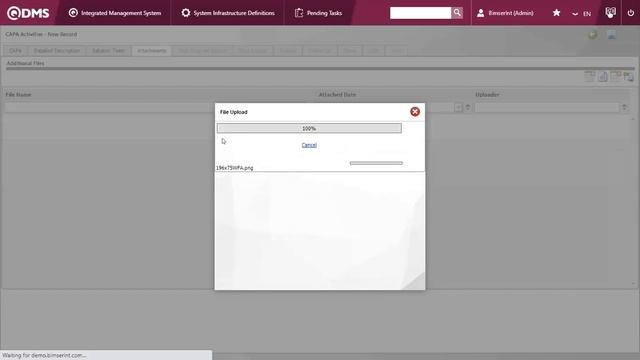Click the second Additional Files toolbar icon

[603, 76]
